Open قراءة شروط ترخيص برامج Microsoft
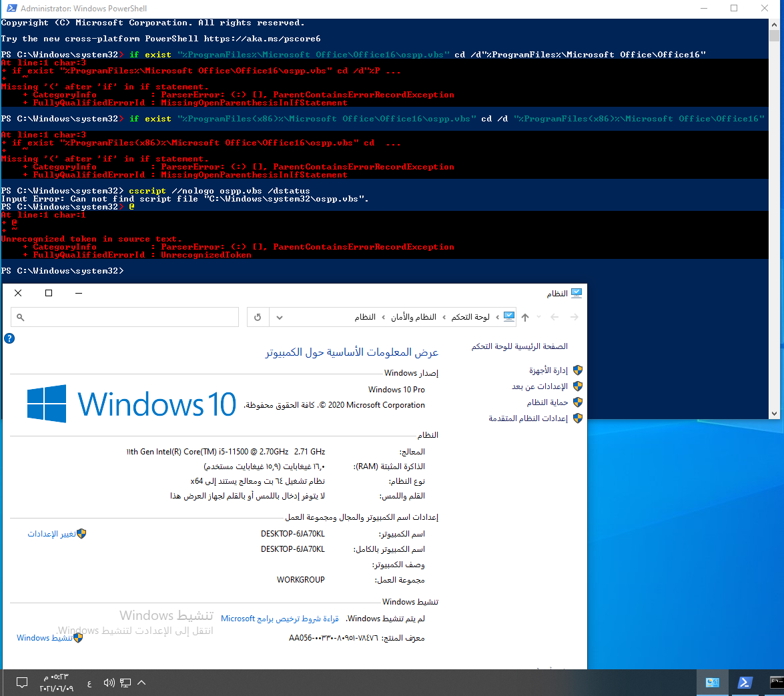 (280, 619)
